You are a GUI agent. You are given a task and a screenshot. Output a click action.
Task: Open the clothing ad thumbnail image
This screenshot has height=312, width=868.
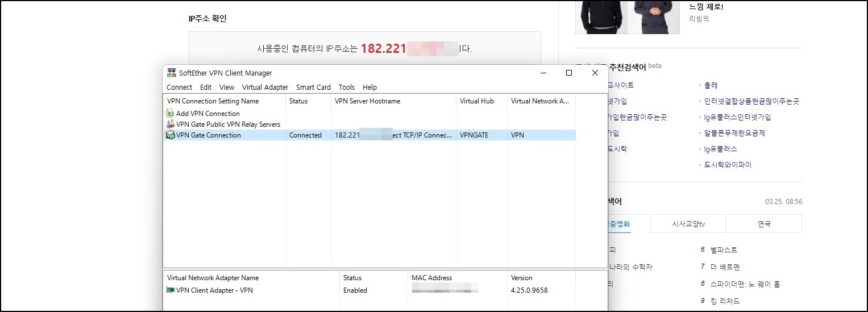(x=627, y=17)
